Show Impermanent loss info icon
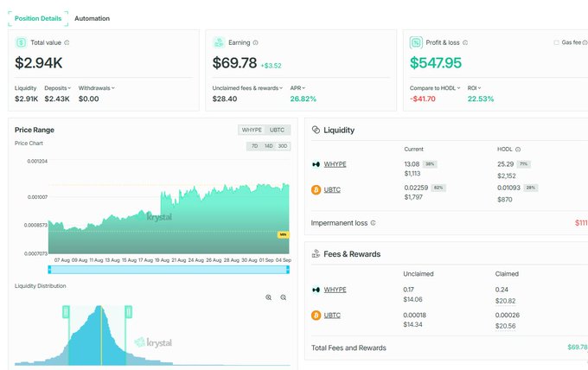Image resolution: width=588 pixels, height=370 pixels. point(374,223)
